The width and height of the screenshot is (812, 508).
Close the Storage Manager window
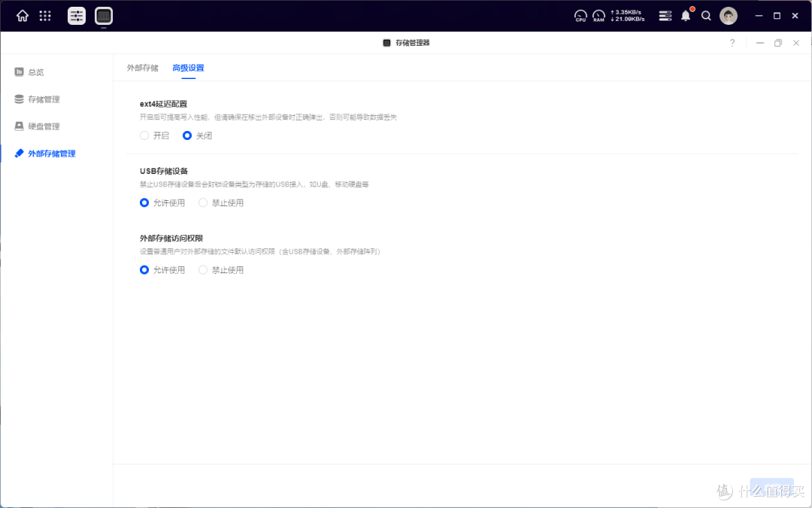[x=796, y=43]
